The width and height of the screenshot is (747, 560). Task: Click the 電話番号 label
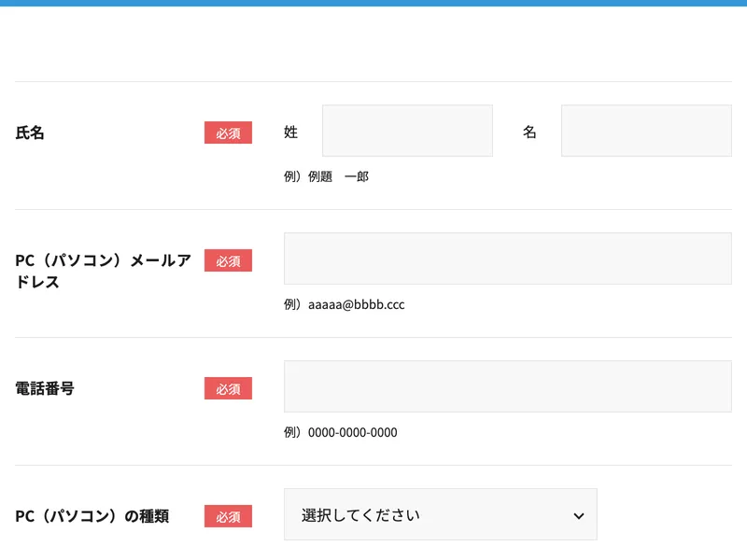45,388
